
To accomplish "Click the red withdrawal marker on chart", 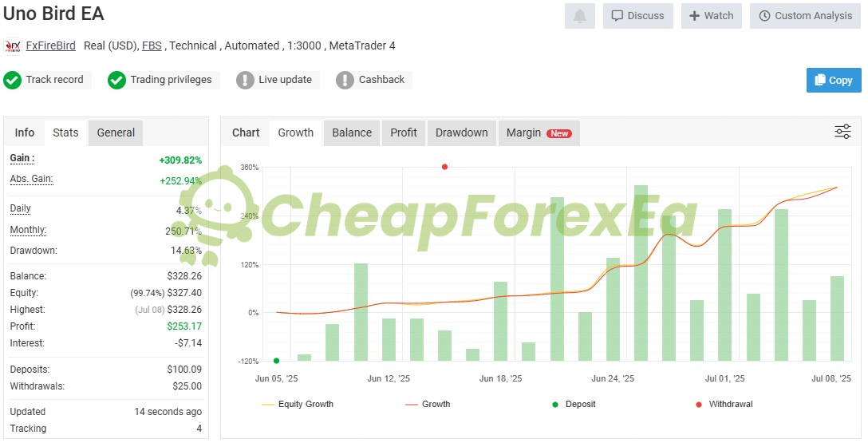I will point(444,167).
